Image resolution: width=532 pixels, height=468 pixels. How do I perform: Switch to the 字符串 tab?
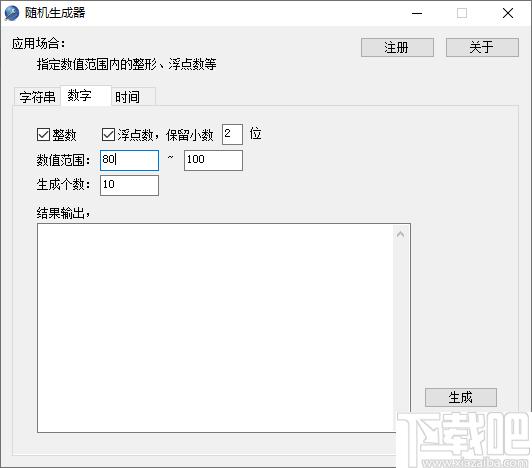(x=37, y=97)
